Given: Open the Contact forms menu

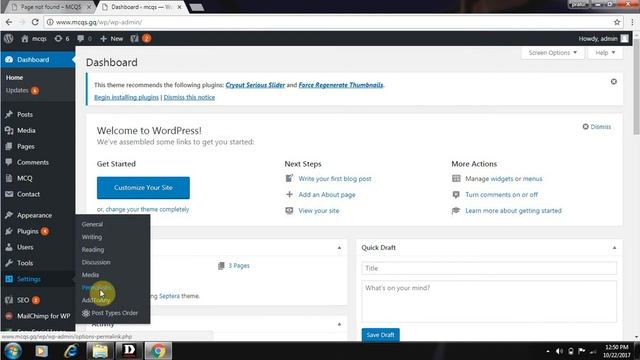Looking at the screenshot, I should click(28, 194).
